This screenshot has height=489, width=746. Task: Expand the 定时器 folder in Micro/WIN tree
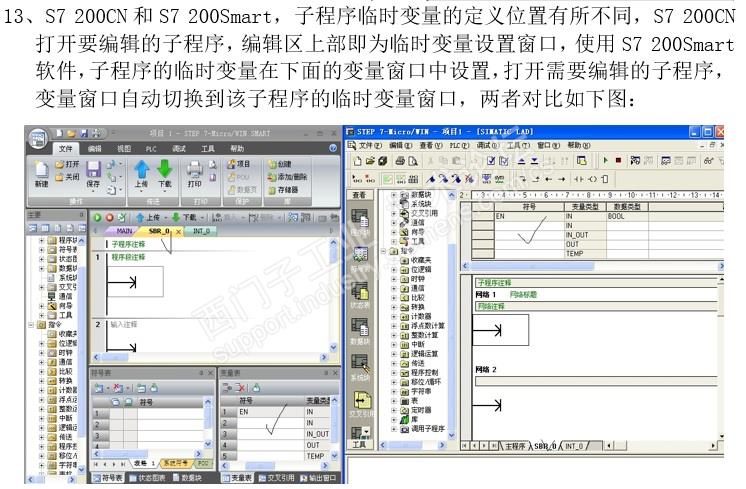[x=393, y=410]
